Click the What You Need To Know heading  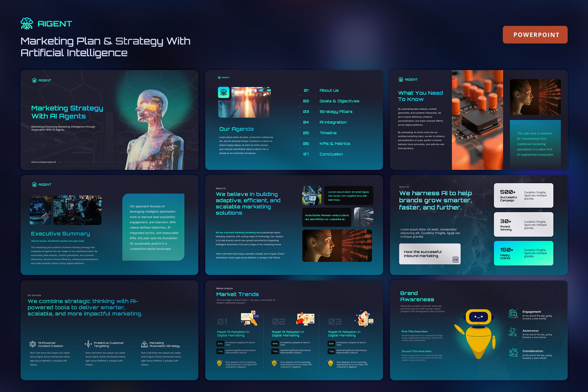[x=420, y=96]
